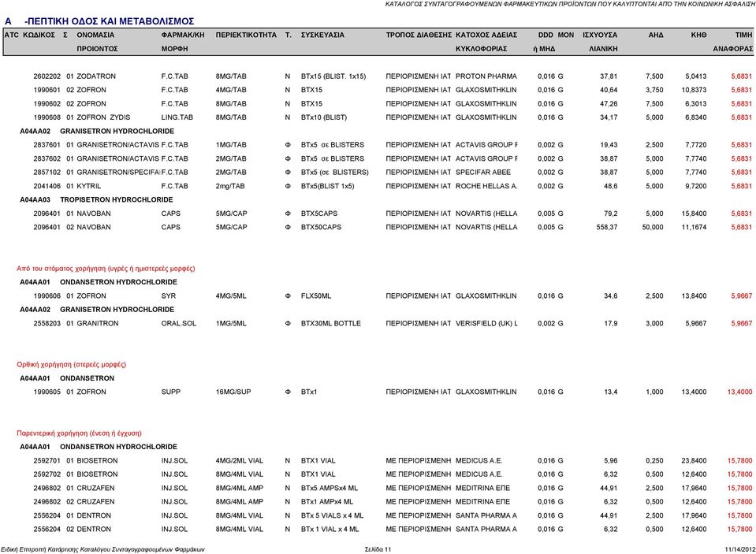Click product code 2837602

point(47,158)
